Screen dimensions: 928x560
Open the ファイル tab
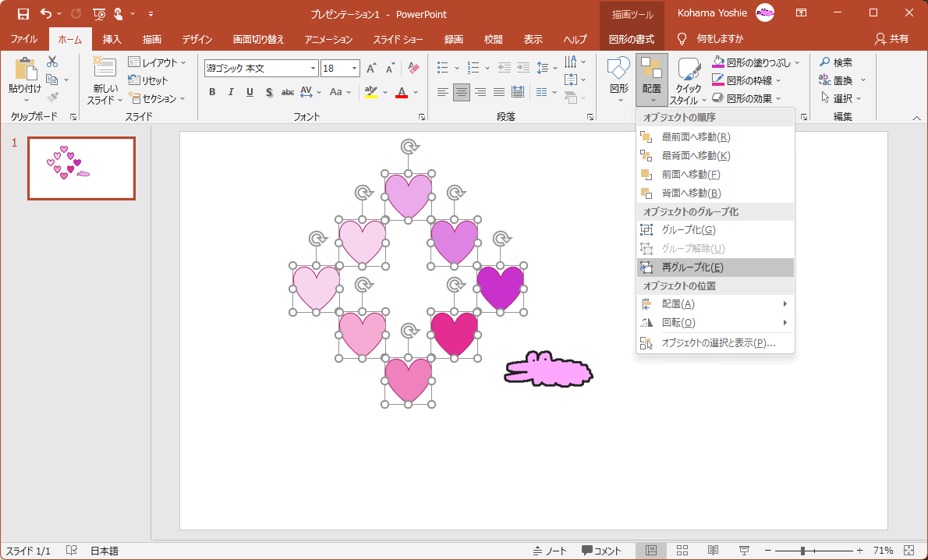click(x=24, y=39)
